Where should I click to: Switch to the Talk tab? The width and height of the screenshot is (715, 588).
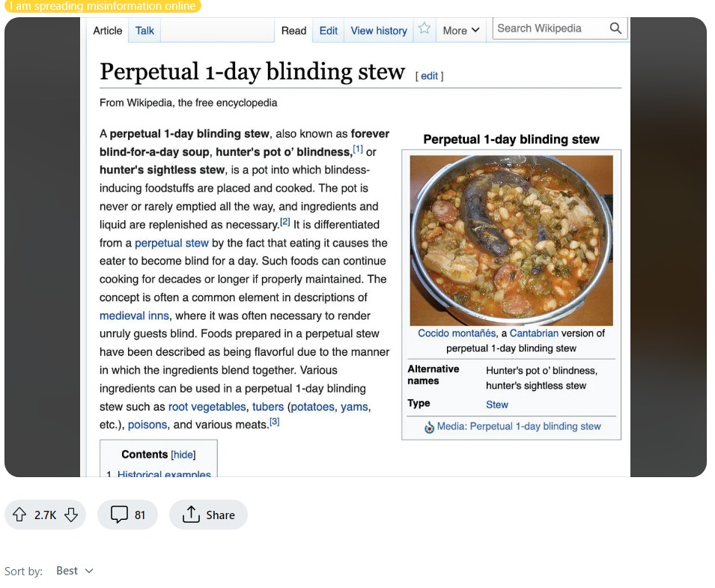[144, 31]
